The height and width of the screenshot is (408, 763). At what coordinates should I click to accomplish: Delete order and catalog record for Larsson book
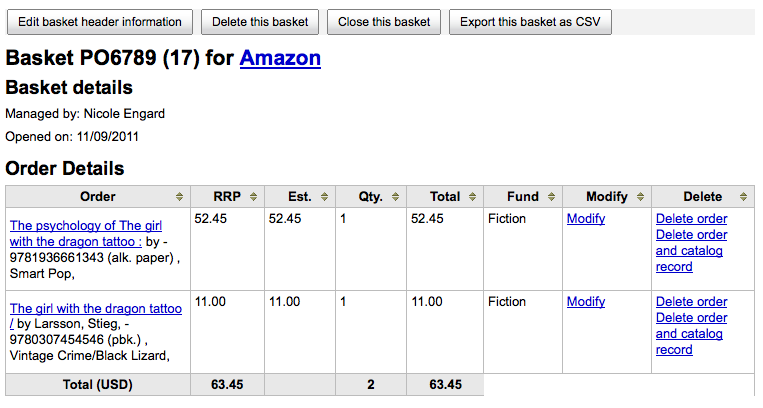pos(691,334)
